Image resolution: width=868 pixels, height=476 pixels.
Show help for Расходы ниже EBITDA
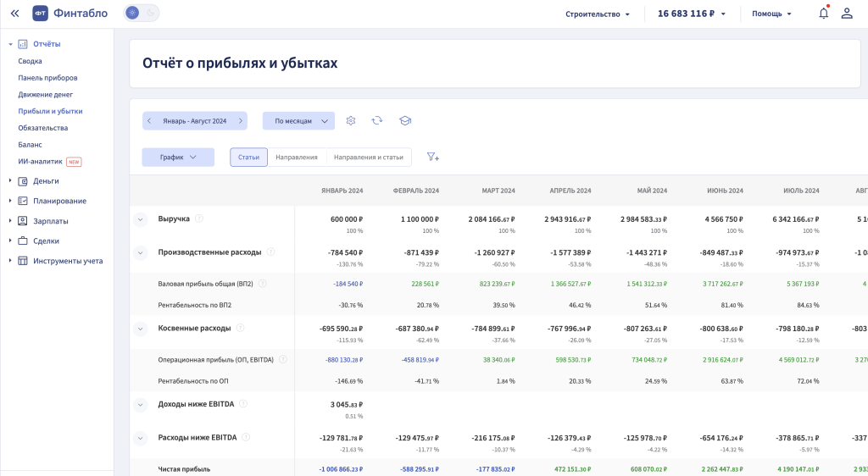246,437
